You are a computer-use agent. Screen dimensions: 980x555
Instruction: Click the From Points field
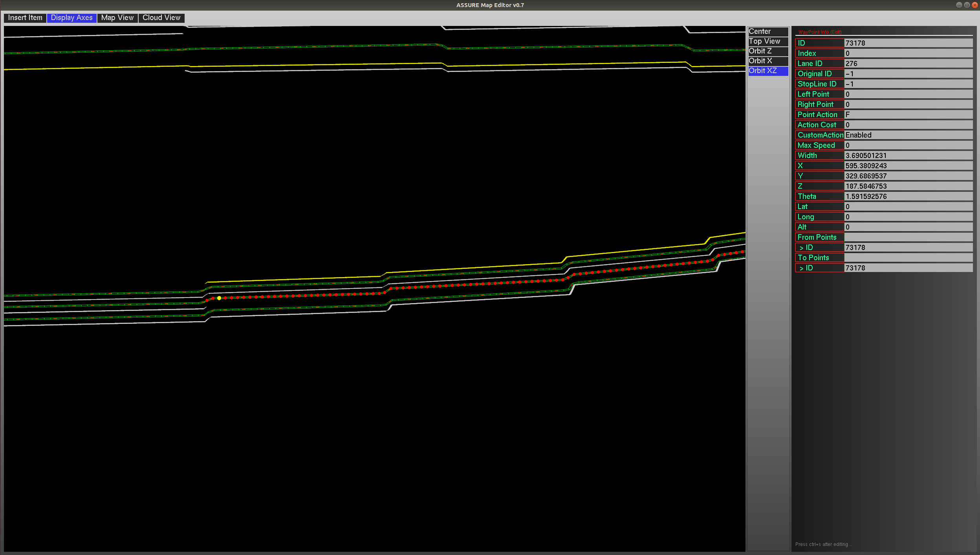coord(908,237)
